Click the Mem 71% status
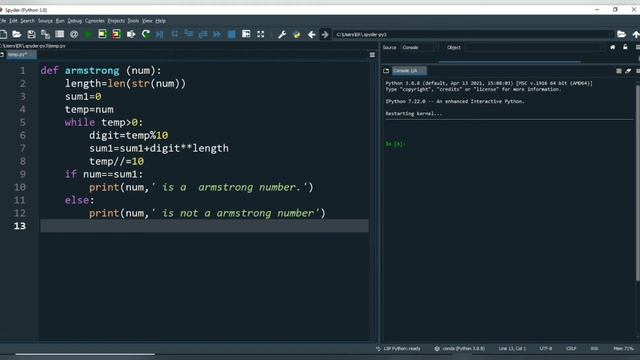The width and height of the screenshot is (640, 360). coord(623,349)
